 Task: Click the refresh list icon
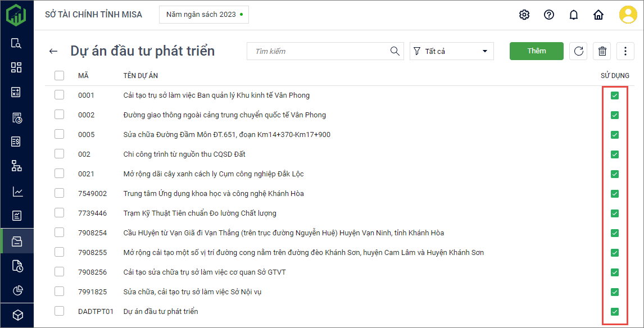pyautogui.click(x=578, y=51)
